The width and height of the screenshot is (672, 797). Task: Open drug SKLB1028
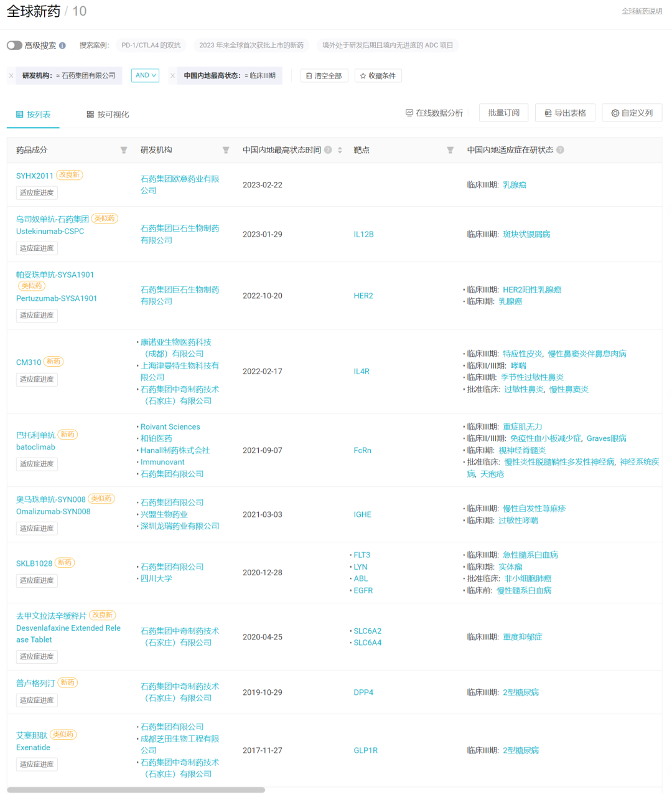coord(34,564)
